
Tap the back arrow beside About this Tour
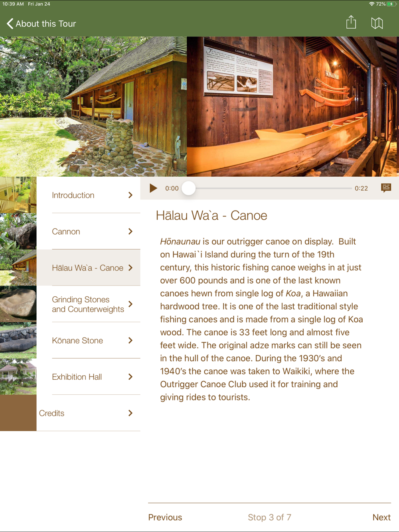click(x=10, y=24)
